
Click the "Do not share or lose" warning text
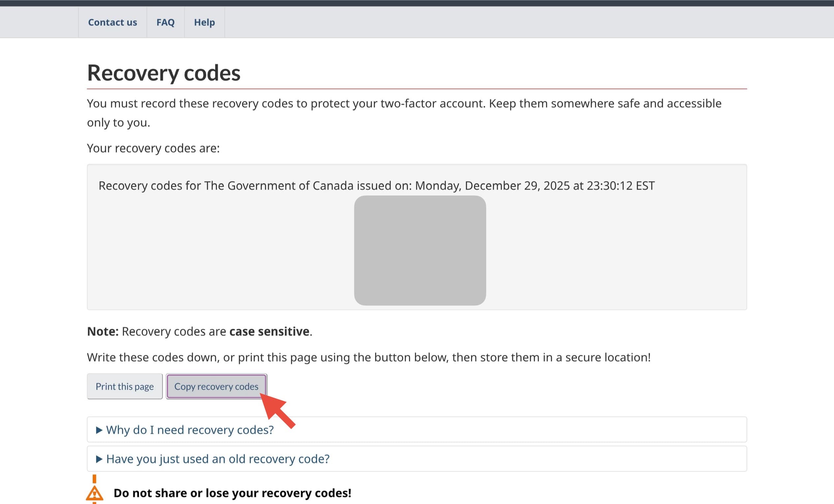[232, 493]
